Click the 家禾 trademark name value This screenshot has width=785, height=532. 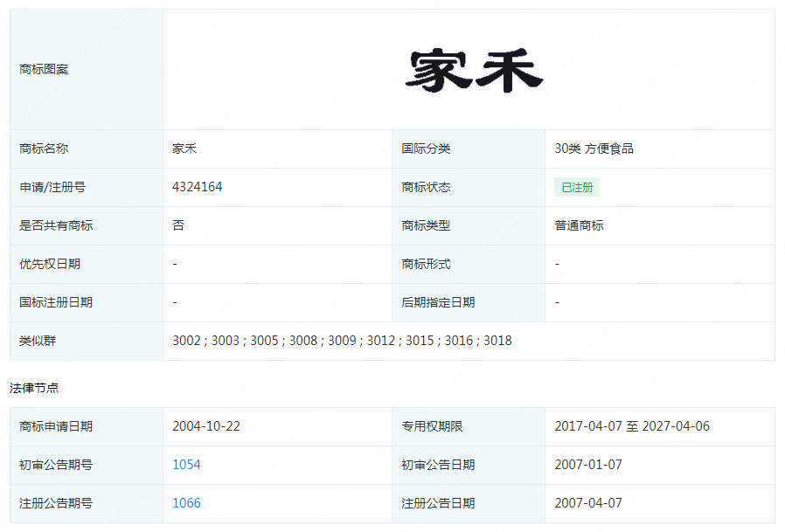click(184, 149)
